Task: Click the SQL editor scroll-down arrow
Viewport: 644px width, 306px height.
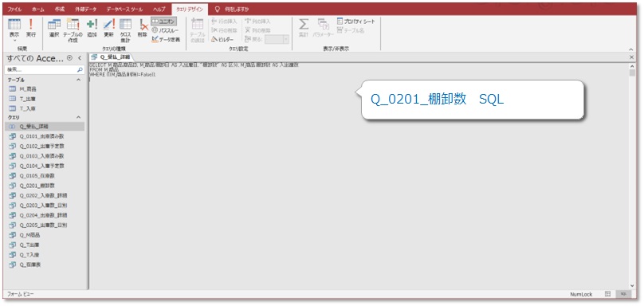Action: tap(632, 286)
